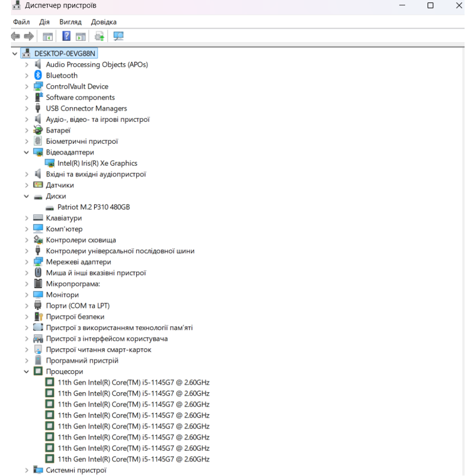Click the scan for hardware changes icon
Screen dimensions: 476x476
point(118,36)
